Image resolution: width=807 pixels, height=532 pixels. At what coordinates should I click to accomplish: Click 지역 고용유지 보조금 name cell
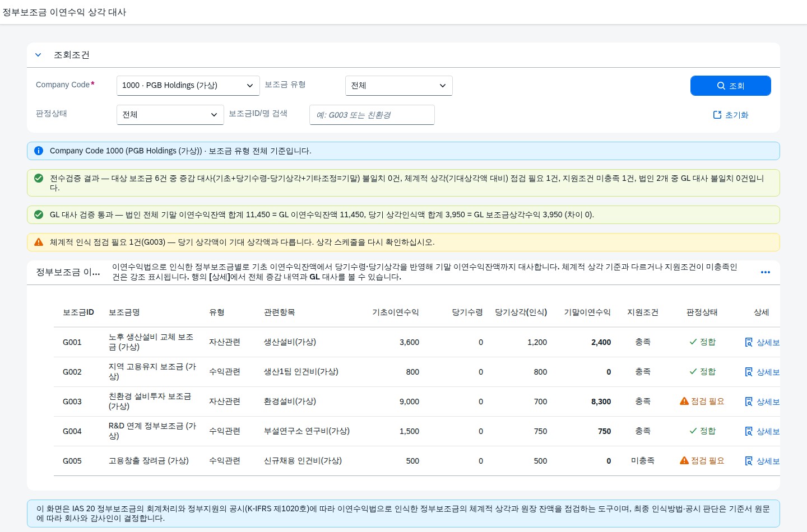(152, 372)
